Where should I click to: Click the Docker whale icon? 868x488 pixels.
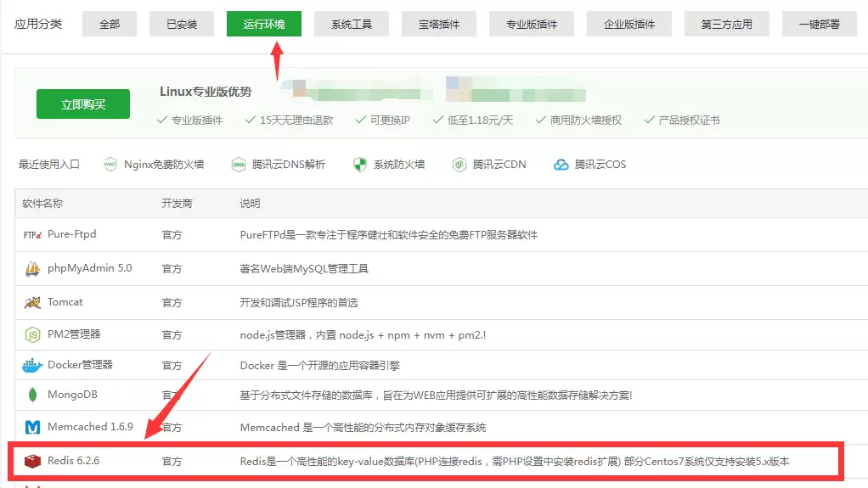click(32, 365)
